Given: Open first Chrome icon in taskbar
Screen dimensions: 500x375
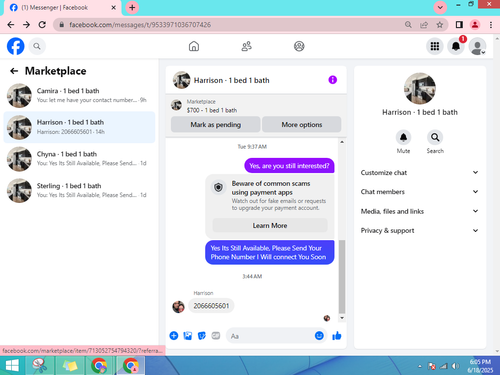Looking at the screenshot, I should pyautogui.click(x=99, y=366).
